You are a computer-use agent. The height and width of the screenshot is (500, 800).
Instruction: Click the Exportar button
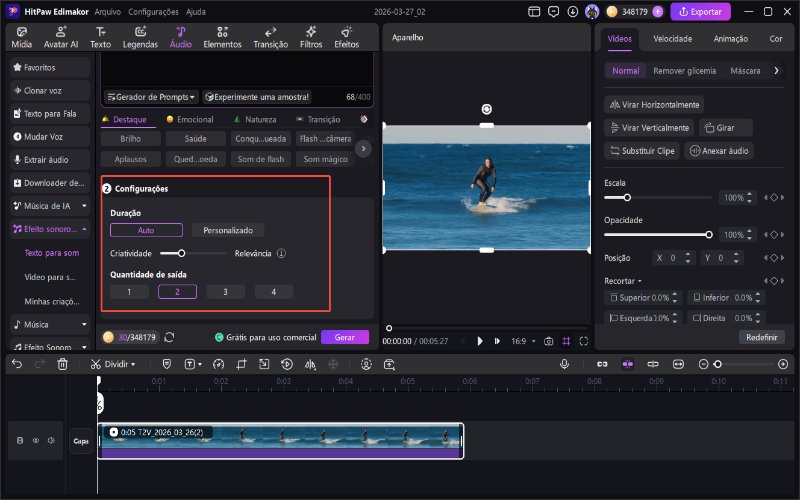[x=700, y=11]
